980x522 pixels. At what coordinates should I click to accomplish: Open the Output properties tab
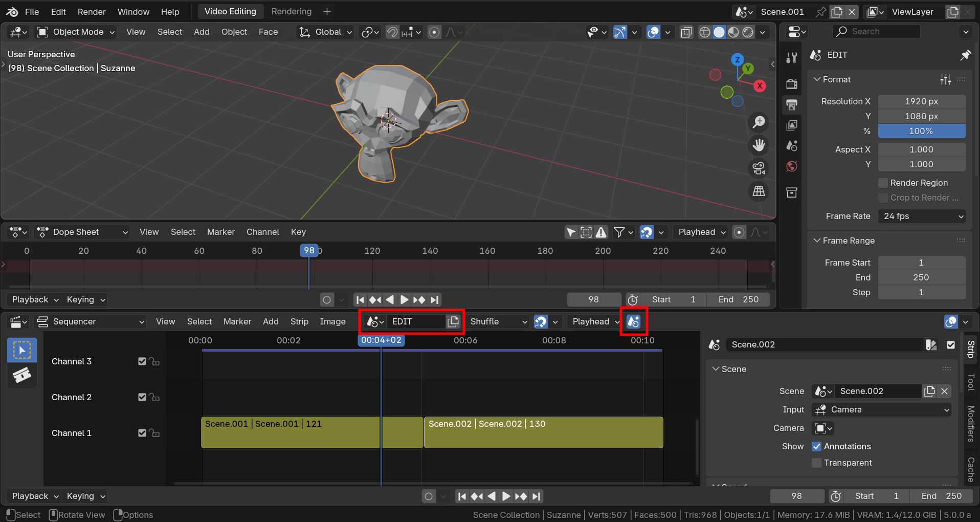tap(792, 105)
